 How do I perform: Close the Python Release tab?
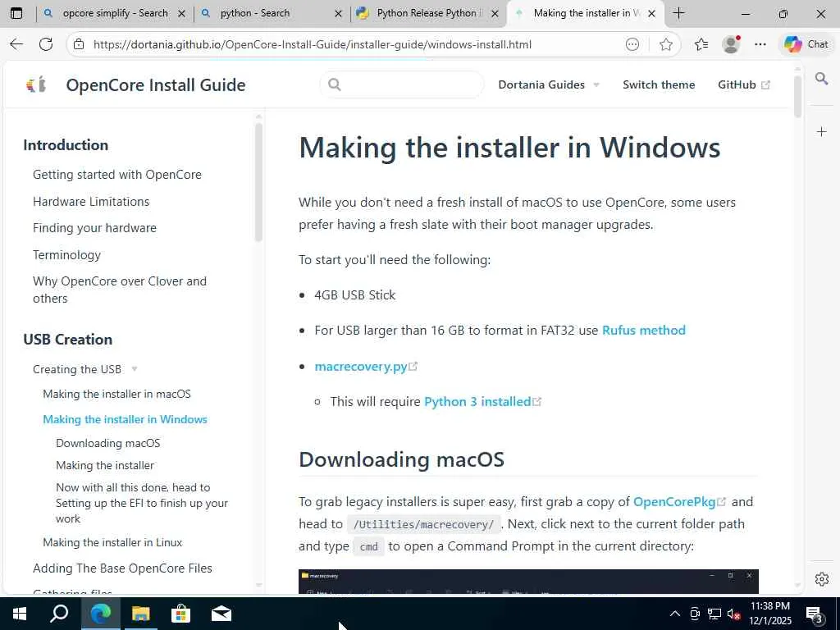(x=495, y=14)
